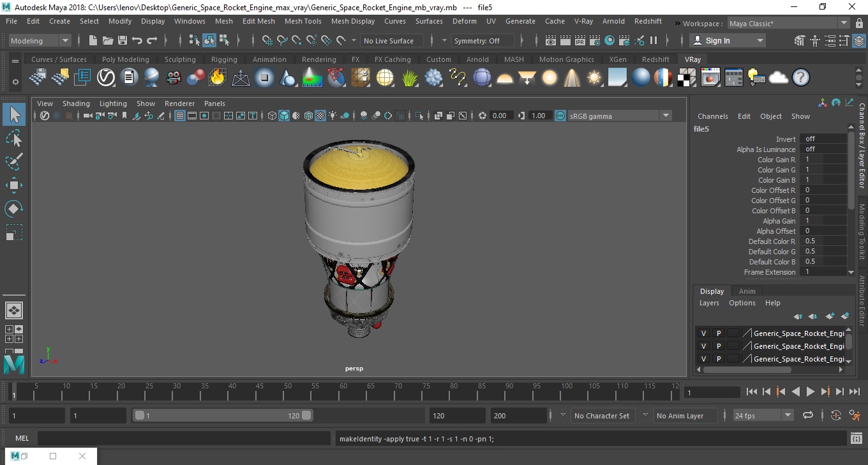Open sRGB gamma view transform dropdown
Image resolution: width=868 pixels, height=465 pixels.
pyautogui.click(x=620, y=116)
